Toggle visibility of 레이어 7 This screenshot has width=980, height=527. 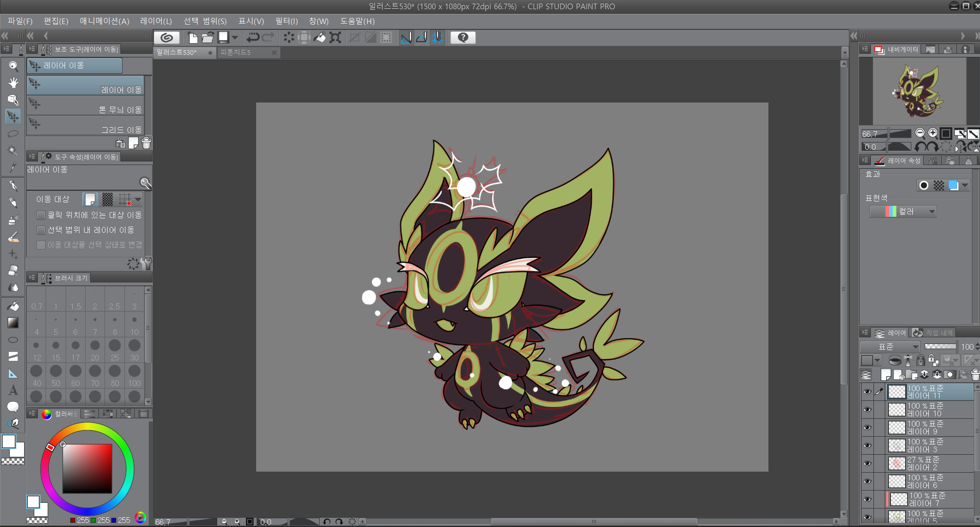point(867,499)
